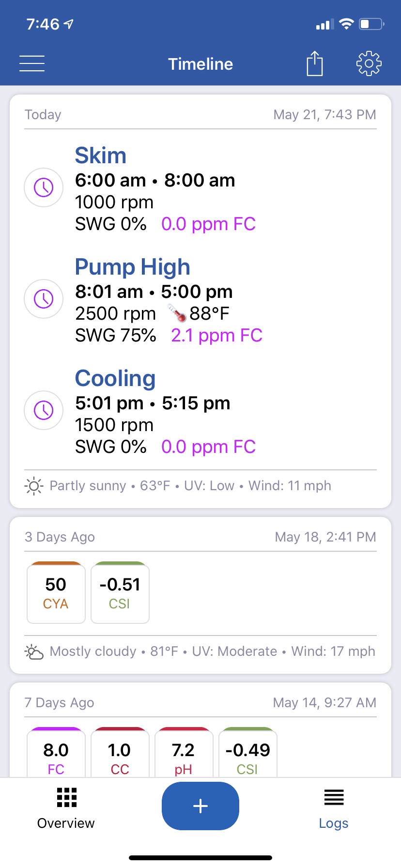The height and width of the screenshot is (868, 401).
Task: Open the Overview tab label
Action: tap(66, 823)
